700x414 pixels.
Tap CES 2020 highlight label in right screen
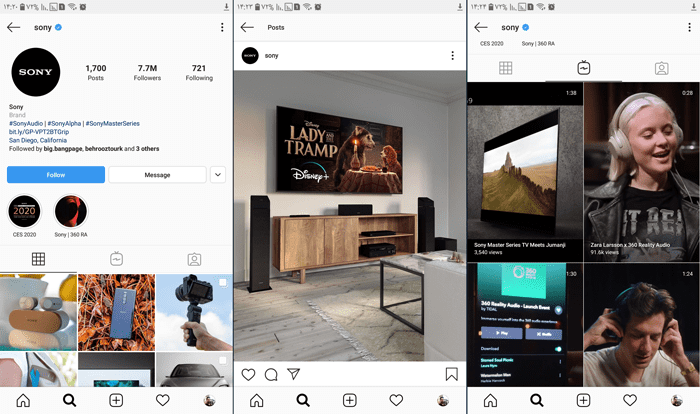coord(492,43)
